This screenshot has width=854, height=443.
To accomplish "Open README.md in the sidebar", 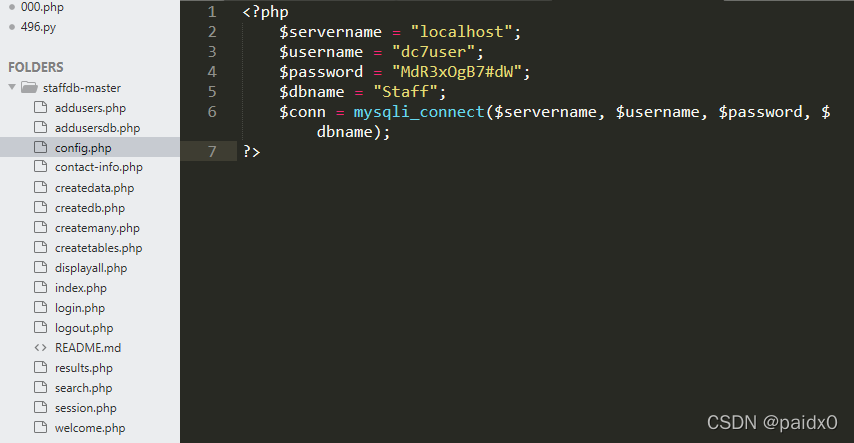I will point(88,348).
